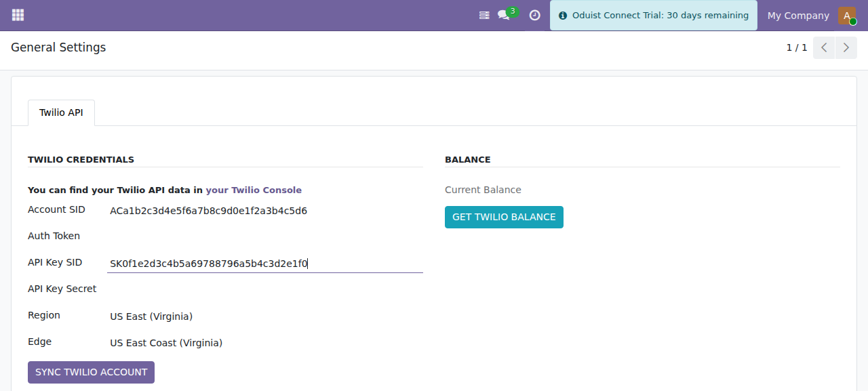868x391 pixels.
Task: Click Balance section title
Action: pos(467,160)
